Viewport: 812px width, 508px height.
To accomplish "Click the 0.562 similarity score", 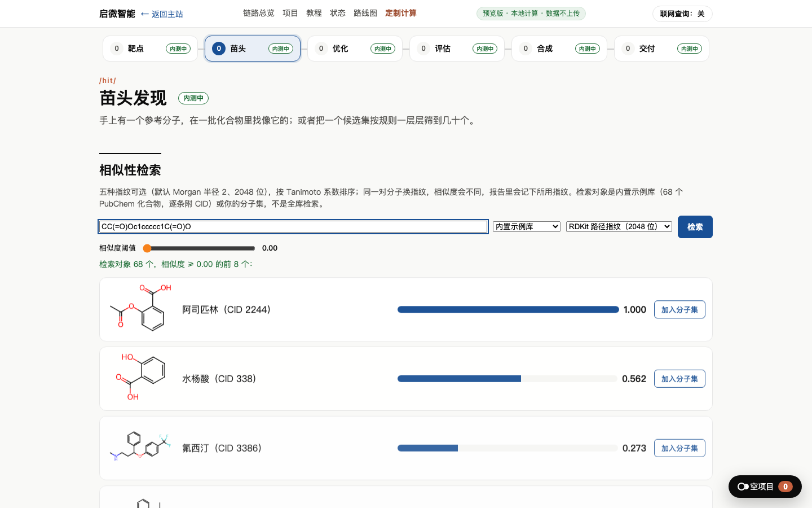I will point(634,379).
